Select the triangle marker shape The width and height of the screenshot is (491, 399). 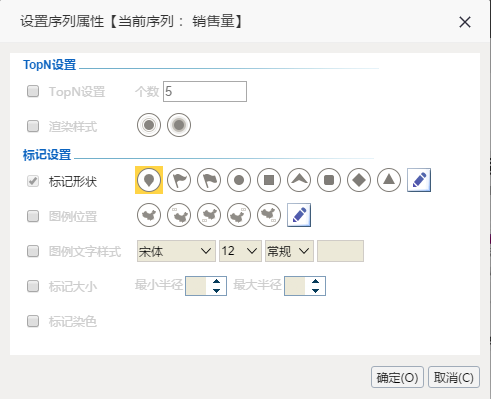389,180
